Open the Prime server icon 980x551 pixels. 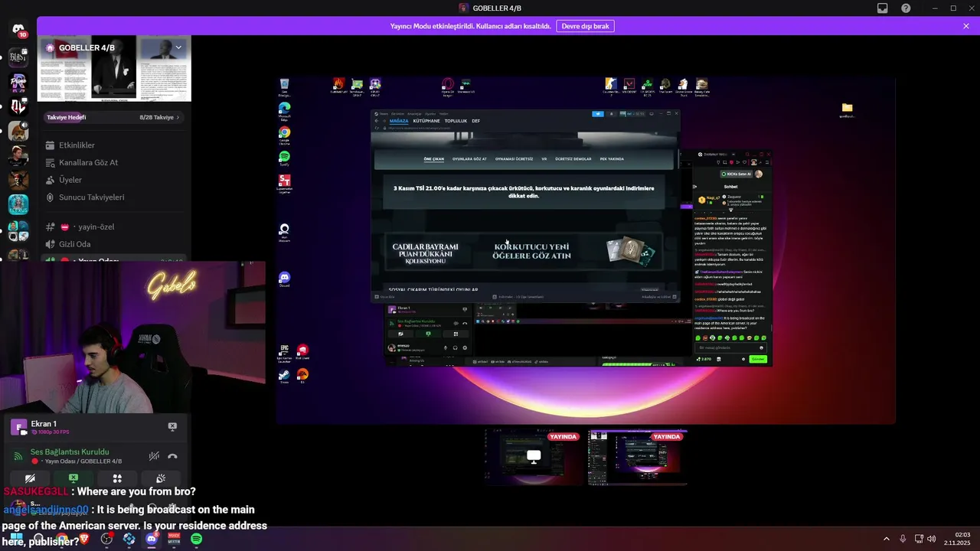(18, 82)
